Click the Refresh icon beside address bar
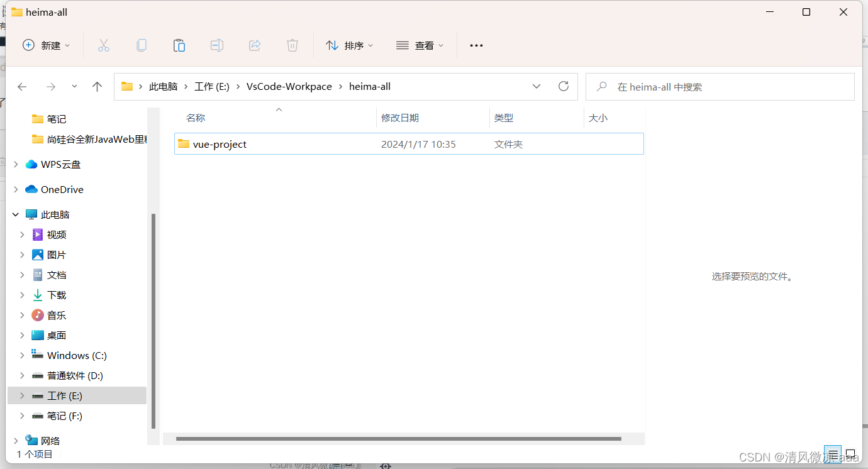Viewport: 868px width, 469px height. tap(564, 87)
